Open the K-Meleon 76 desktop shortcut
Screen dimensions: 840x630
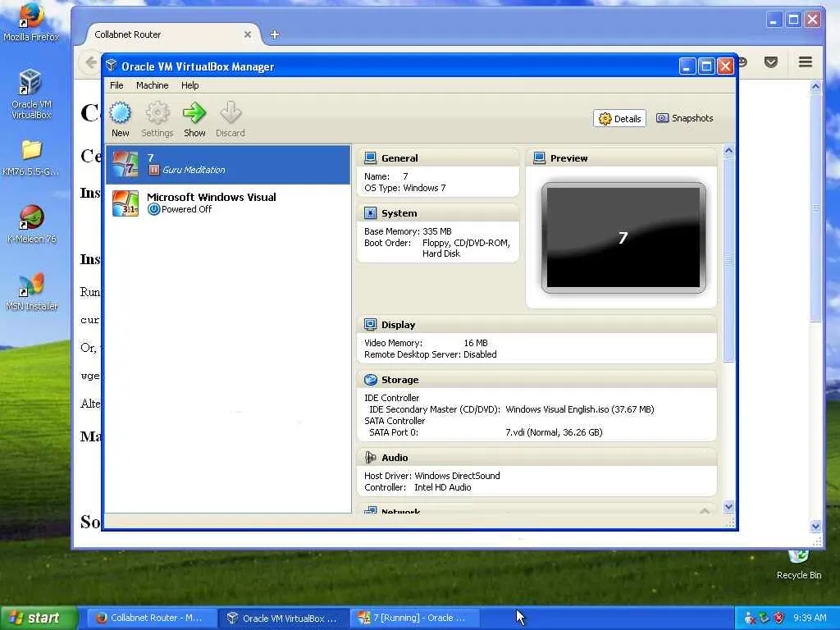pos(32,224)
